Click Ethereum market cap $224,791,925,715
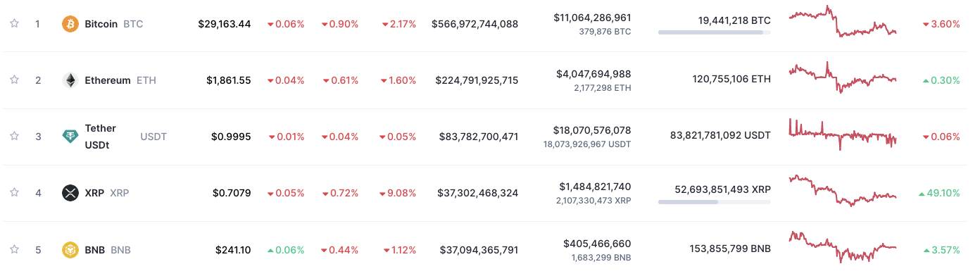980x276 pixels. 477,80
